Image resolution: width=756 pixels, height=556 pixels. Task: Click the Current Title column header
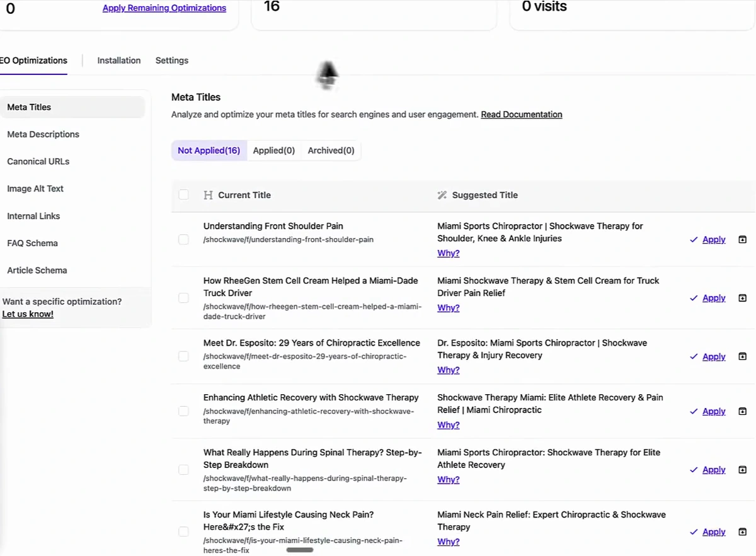(244, 195)
